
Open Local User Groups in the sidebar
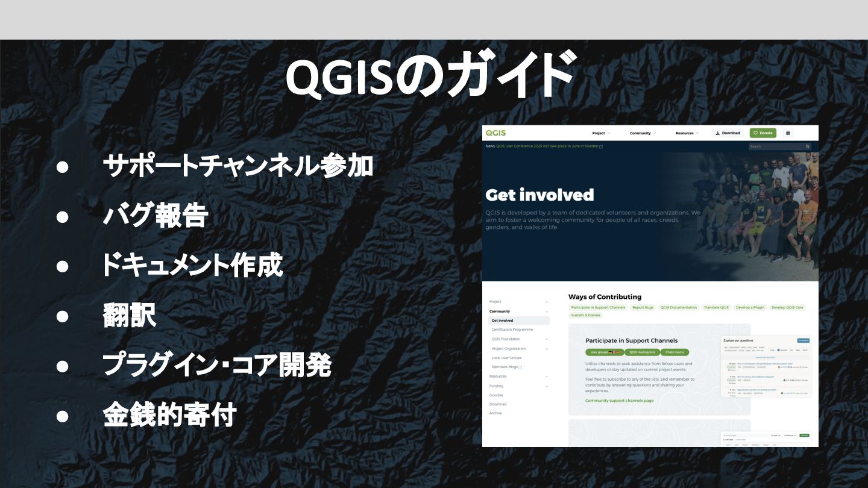pyautogui.click(x=506, y=358)
